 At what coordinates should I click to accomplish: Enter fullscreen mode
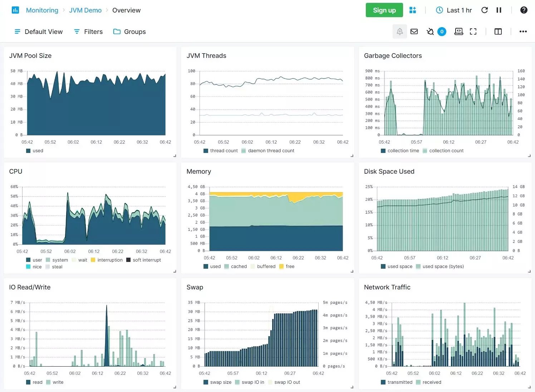473,31
